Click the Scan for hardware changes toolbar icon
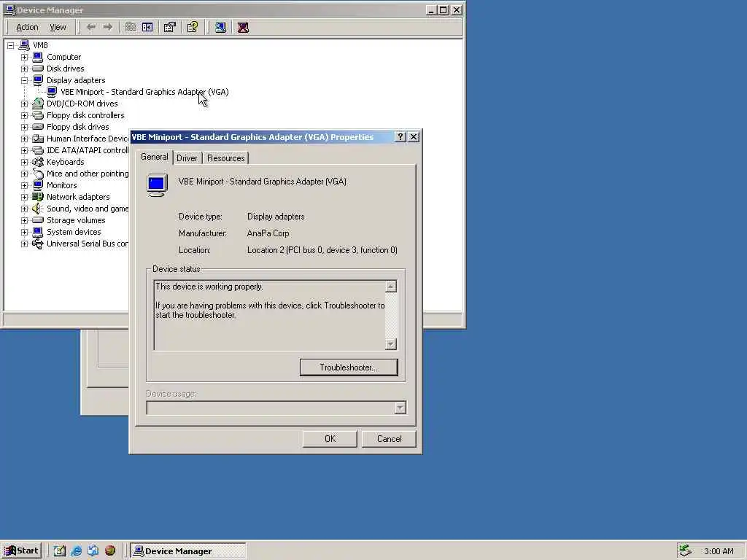Image resolution: width=747 pixels, height=560 pixels. click(220, 27)
